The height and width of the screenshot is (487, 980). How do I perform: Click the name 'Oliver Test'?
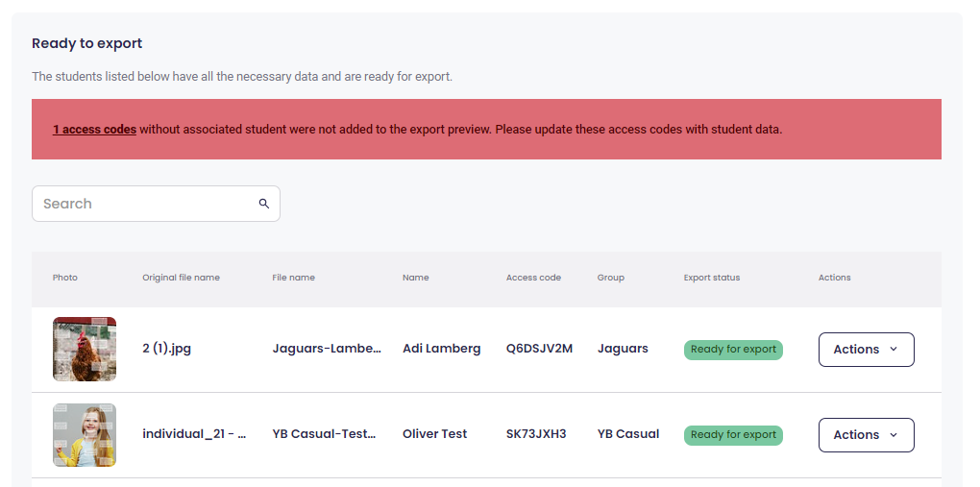click(x=434, y=434)
